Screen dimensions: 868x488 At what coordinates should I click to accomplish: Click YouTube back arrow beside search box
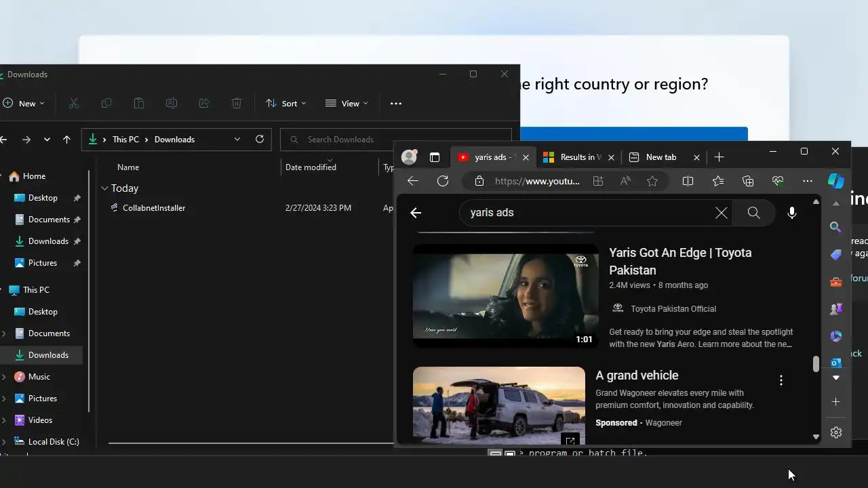416,213
